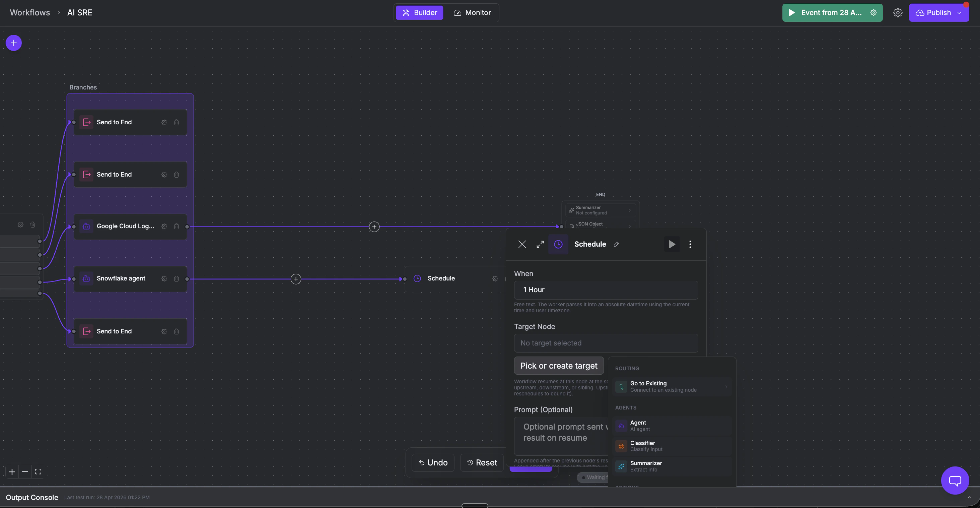Choose Go to Existing routing option
The height and width of the screenshot is (508, 980).
[672, 387]
